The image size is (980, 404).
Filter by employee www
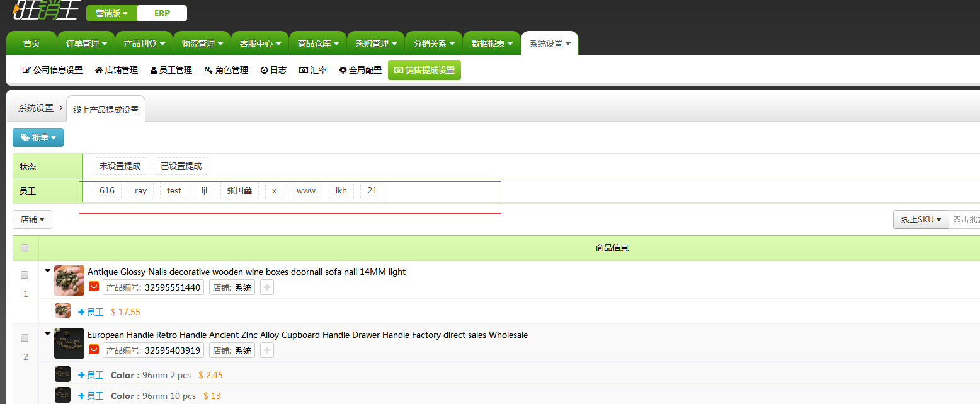pos(306,190)
